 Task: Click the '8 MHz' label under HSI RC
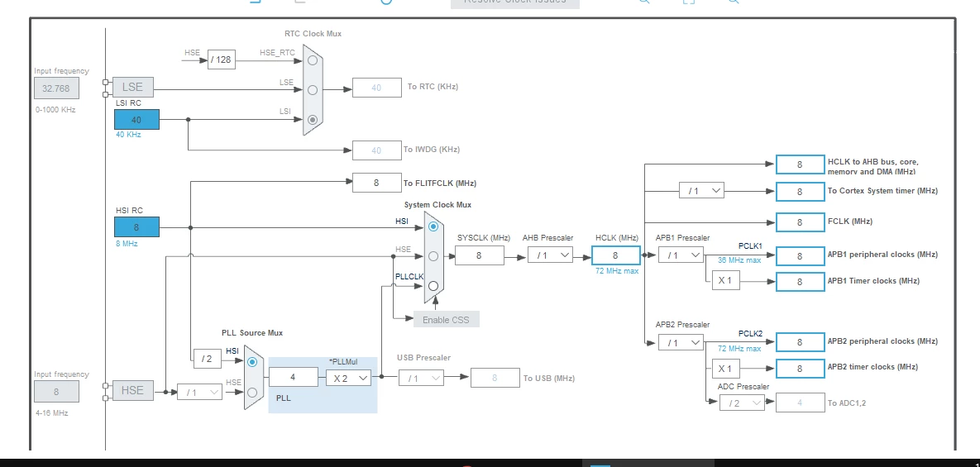[127, 244]
